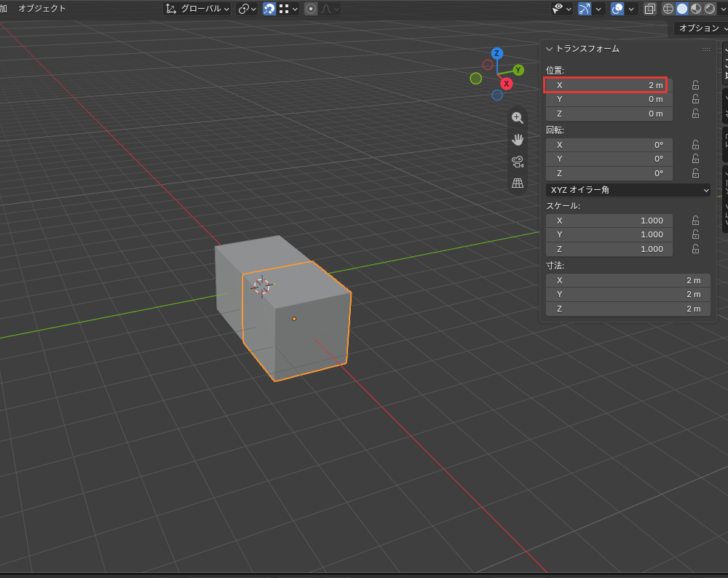Click the blue Z axis on the navigation gizmo

496,53
